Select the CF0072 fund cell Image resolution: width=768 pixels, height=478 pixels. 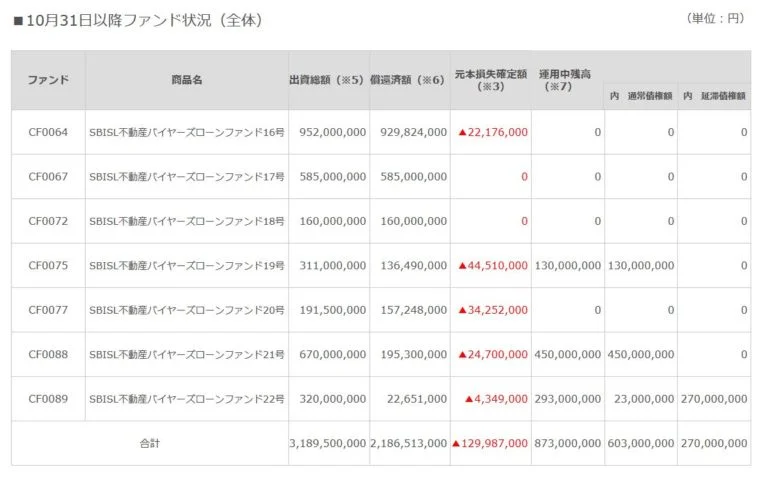point(48,221)
